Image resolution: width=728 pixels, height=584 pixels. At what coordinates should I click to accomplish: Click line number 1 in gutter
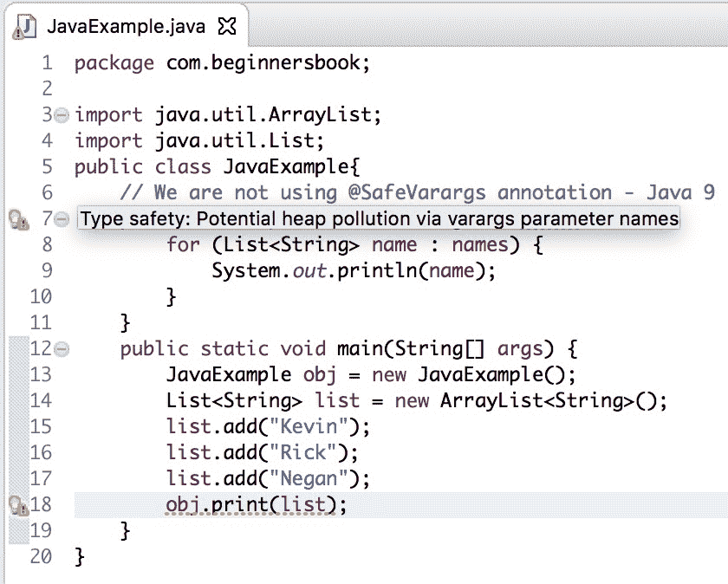[47, 62]
